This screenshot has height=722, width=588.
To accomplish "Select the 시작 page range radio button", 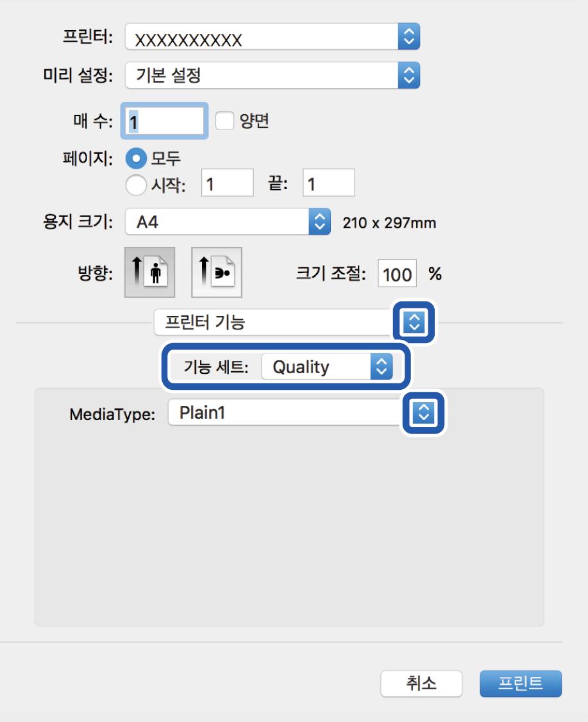I will point(137,185).
